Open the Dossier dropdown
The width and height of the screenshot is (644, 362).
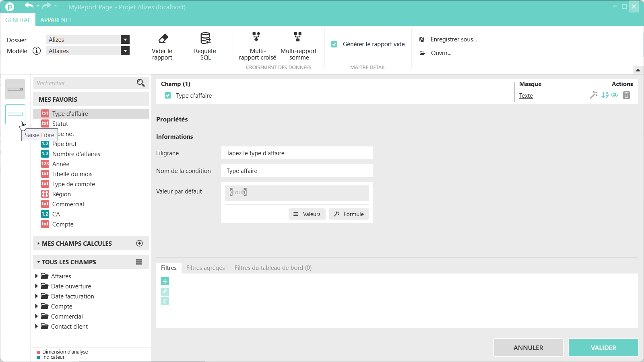(x=125, y=39)
